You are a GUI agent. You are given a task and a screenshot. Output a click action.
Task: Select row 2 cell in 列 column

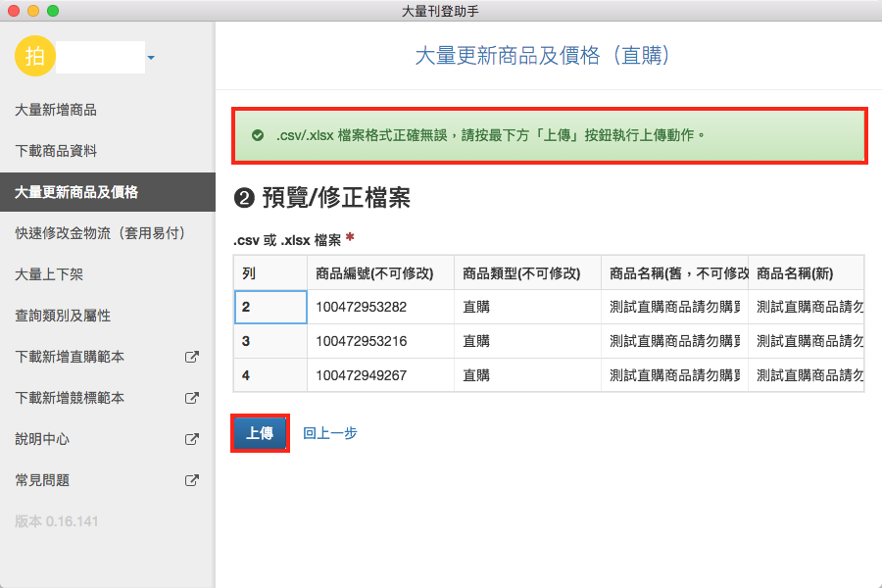(270, 307)
